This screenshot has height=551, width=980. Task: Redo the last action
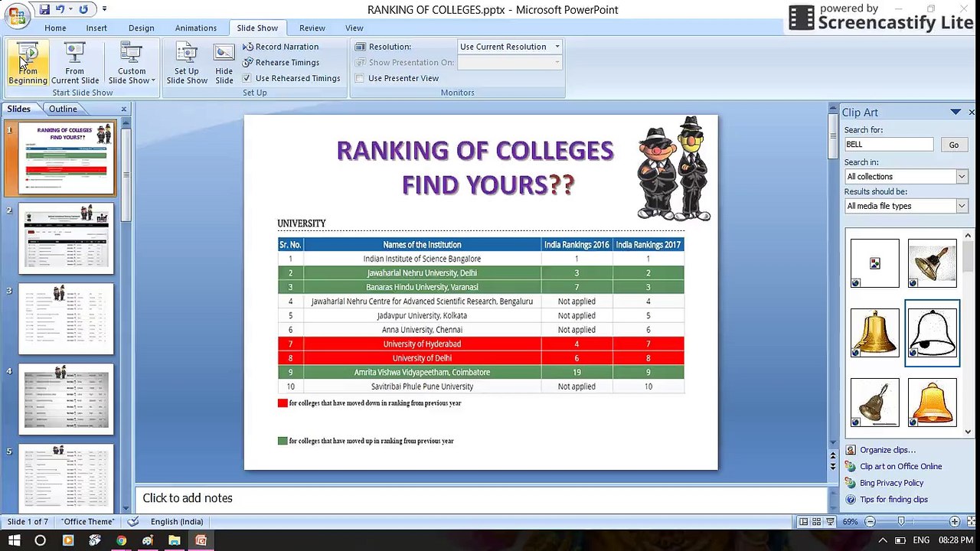pos(83,9)
